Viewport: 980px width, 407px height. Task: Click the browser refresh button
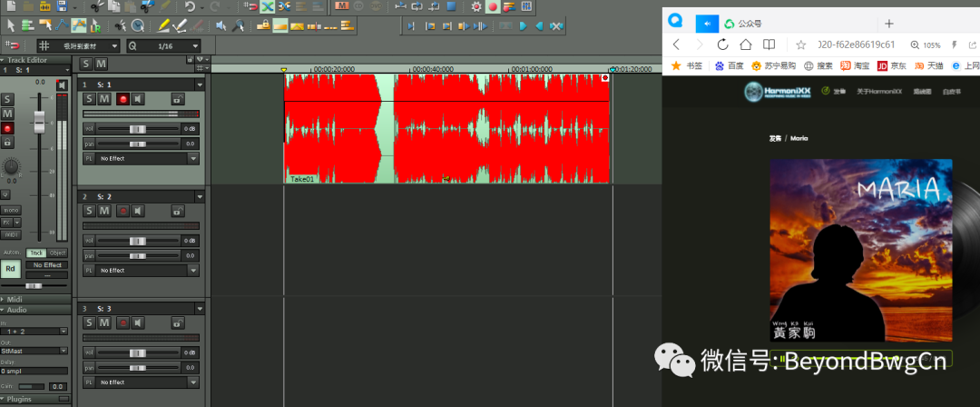[x=722, y=45]
